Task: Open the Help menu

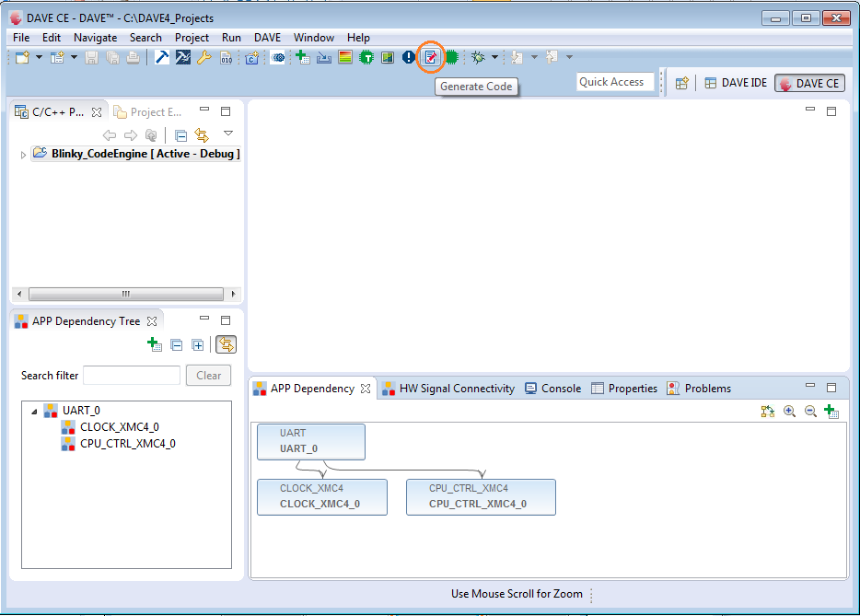Action: 359,38
